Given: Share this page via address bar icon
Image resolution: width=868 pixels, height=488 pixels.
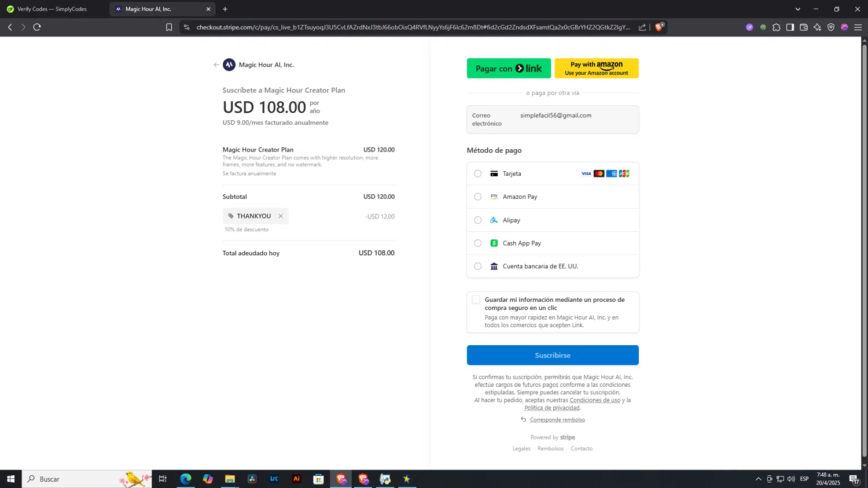Looking at the screenshot, I should tap(642, 27).
